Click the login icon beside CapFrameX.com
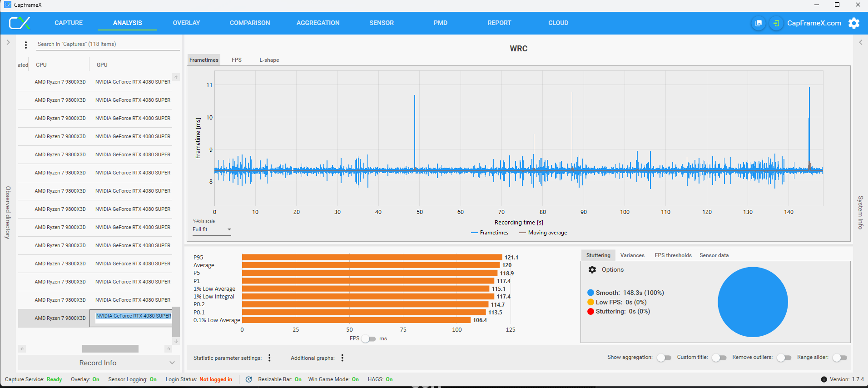 pos(776,23)
